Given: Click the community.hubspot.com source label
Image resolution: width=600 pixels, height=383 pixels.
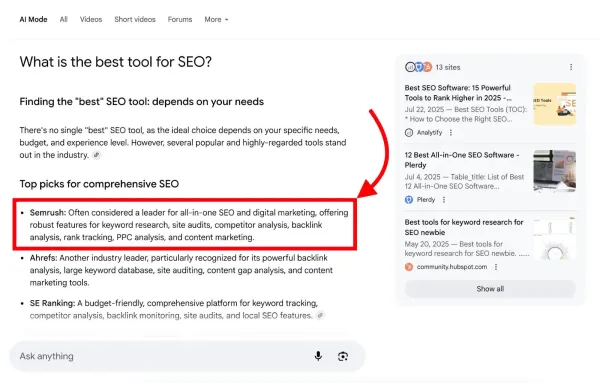Looking at the screenshot, I should tap(452, 267).
